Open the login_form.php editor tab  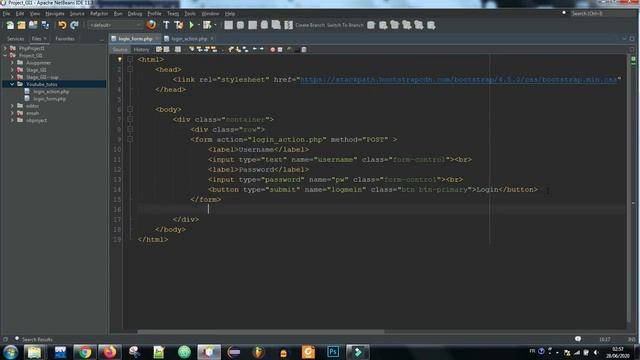[x=135, y=39]
